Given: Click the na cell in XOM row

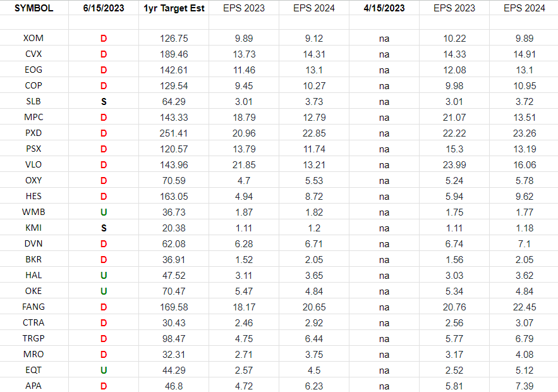Looking at the screenshot, I should (384, 39).
